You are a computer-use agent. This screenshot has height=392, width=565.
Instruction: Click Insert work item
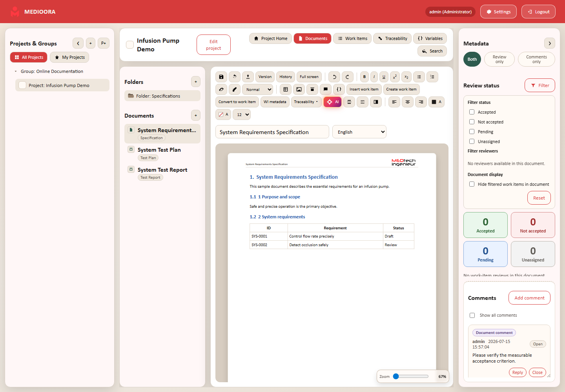click(364, 89)
